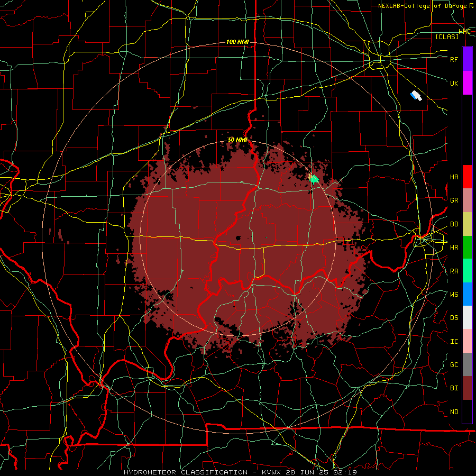The width and height of the screenshot is (476, 476).
Task: Click the white-and-blue snow echo at upper right
Action: [x=416, y=96]
